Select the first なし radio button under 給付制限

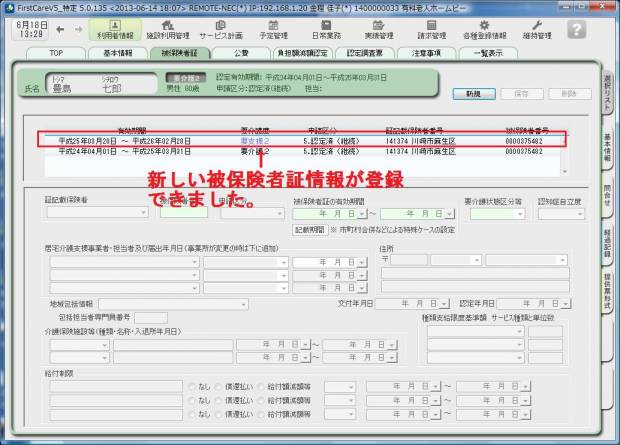coord(192,385)
